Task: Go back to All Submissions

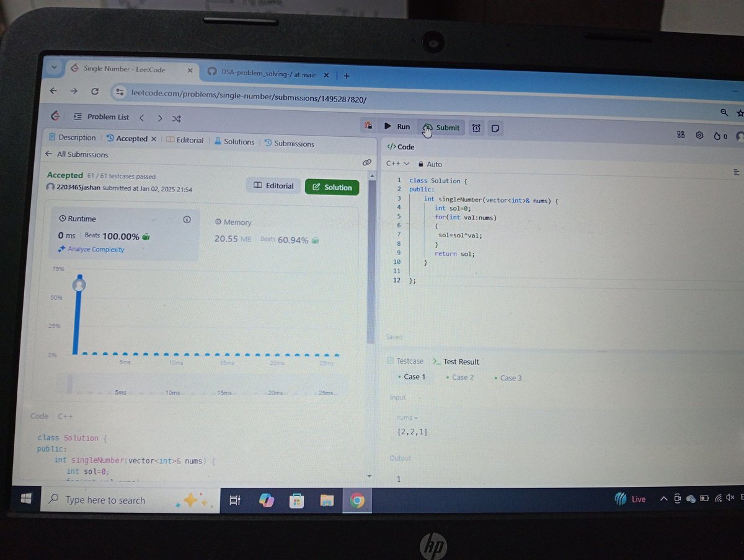Action: coord(77,154)
